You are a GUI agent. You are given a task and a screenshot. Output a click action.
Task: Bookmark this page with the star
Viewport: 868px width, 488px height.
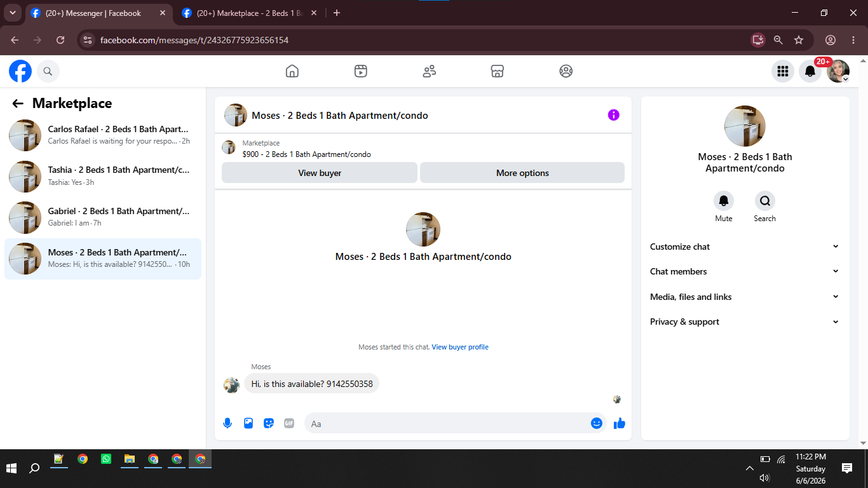click(x=799, y=40)
